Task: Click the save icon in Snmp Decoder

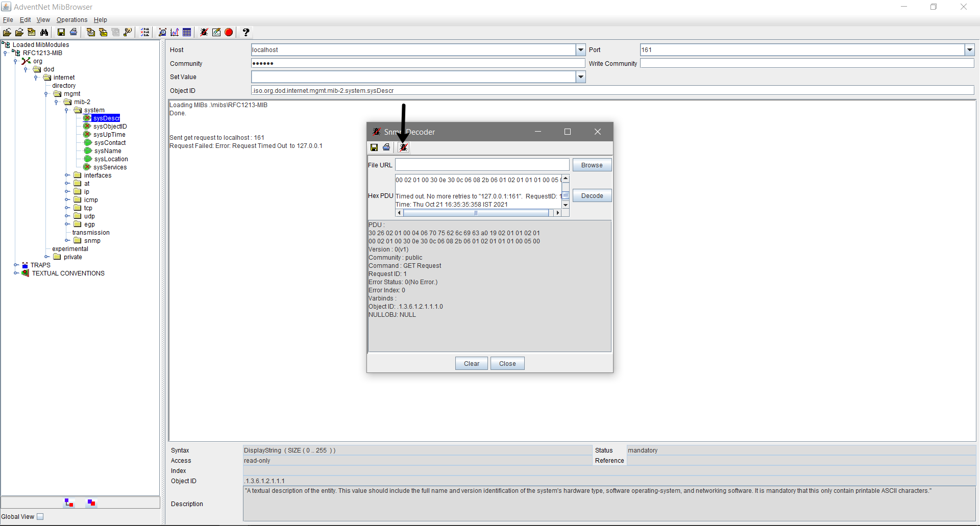Action: [374, 147]
